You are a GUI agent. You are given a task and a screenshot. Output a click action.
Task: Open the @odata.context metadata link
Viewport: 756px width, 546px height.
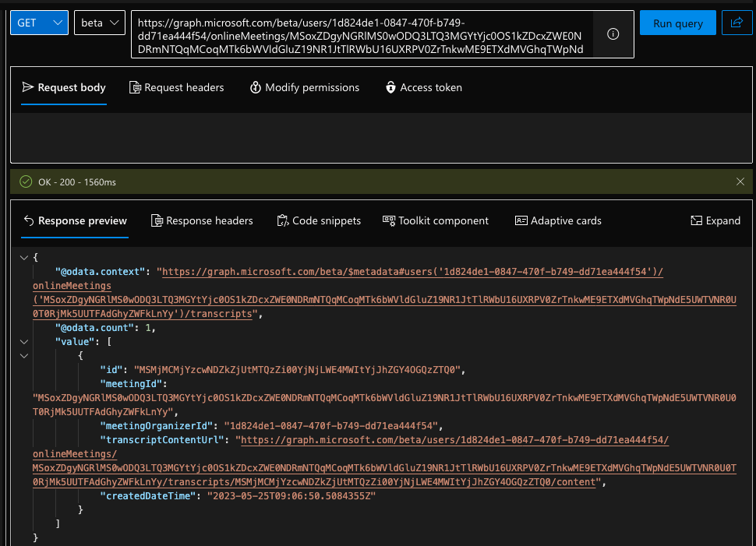point(384,293)
